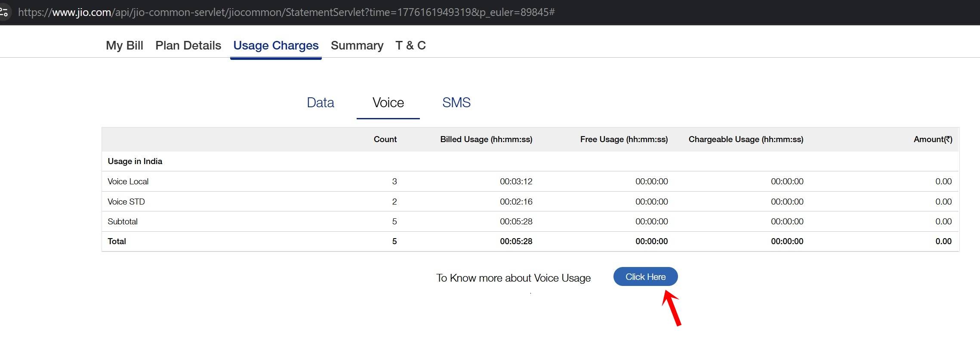Click Voice STD free usage 00:00:00
980x357 pixels.
651,202
